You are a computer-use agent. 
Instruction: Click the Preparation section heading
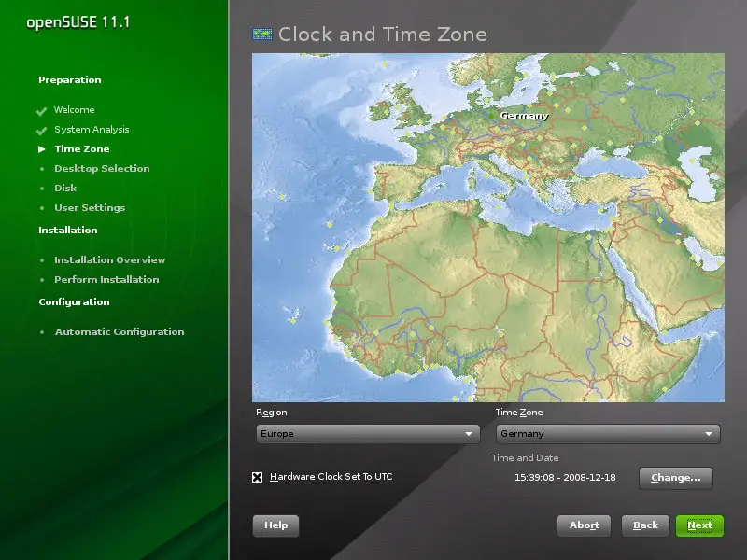pos(69,80)
